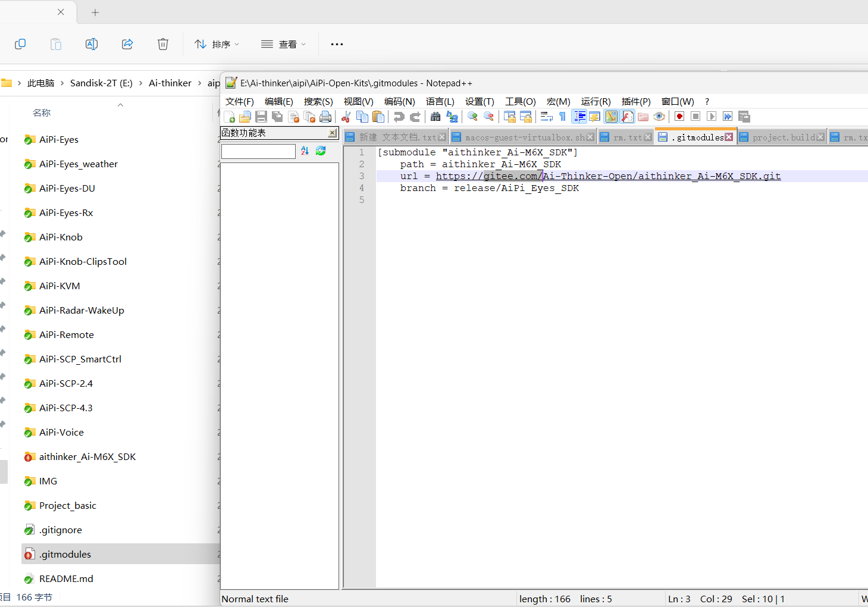The image size is (868, 607).
Task: Click the synchronize horizontal scrolling icon
Action: [525, 117]
